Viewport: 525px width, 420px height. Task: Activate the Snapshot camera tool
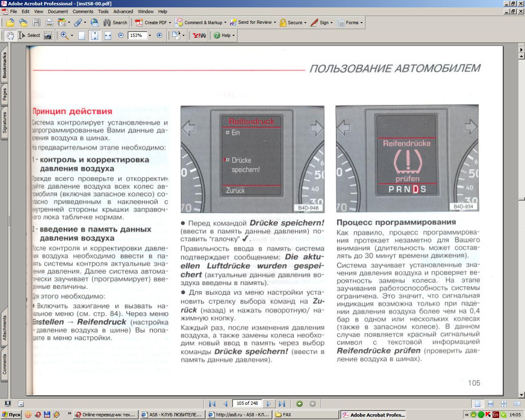(x=48, y=36)
